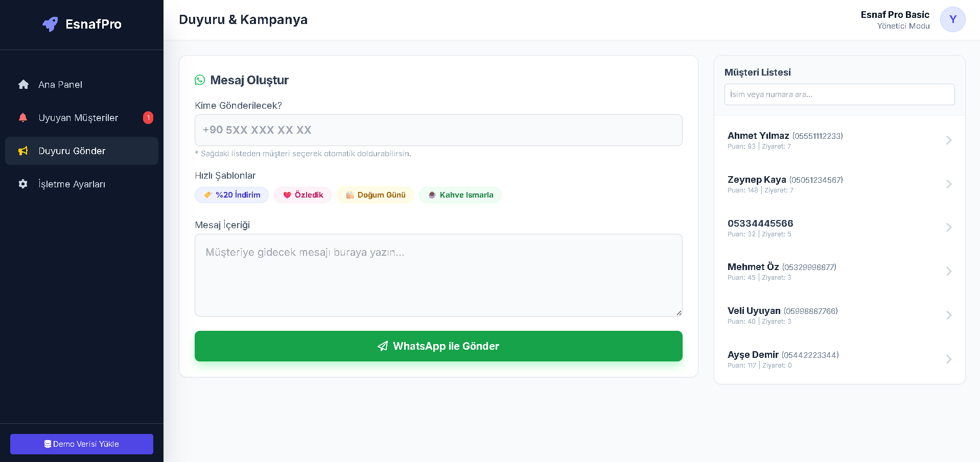Click the customer search box

(839, 94)
